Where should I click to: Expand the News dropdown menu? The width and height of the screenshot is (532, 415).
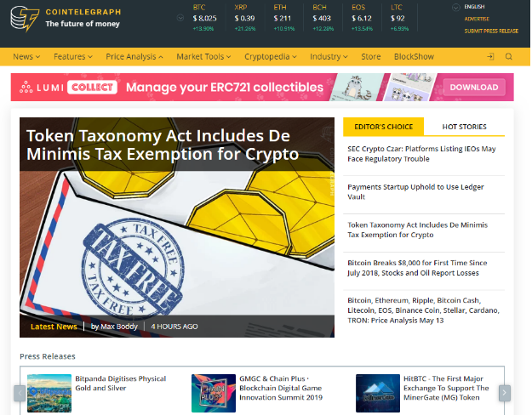tap(27, 57)
